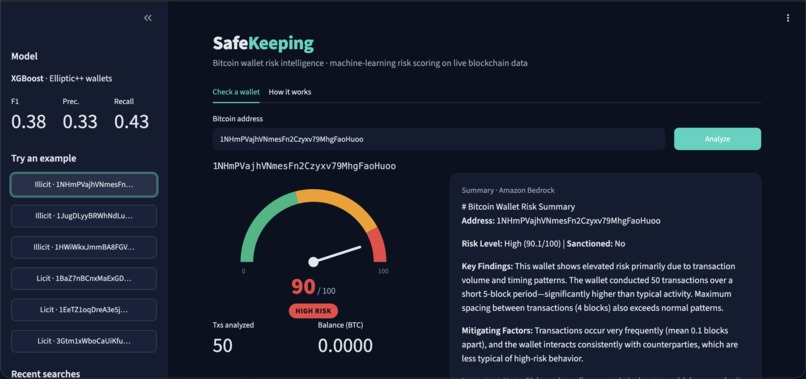Click the tagline under the SafeKeeping title
The image size is (806, 379).
[370, 63]
